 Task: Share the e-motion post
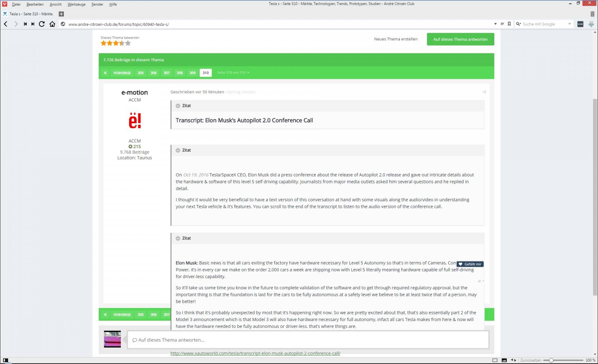click(484, 92)
